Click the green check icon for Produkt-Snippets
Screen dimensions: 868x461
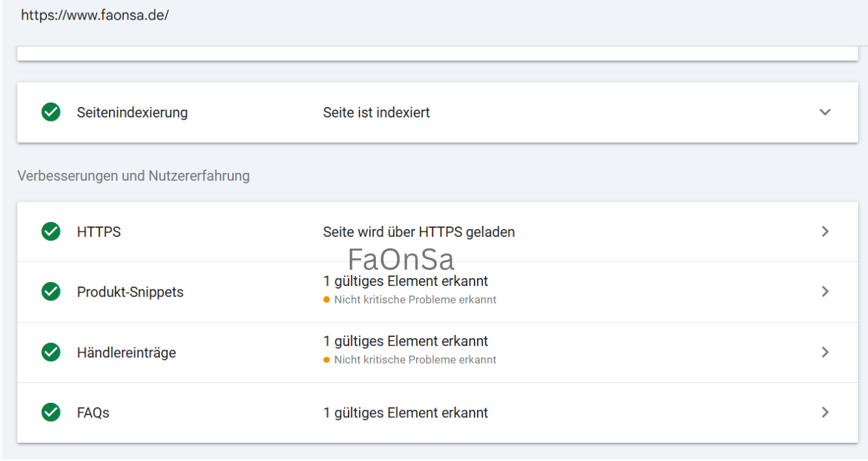click(x=51, y=292)
